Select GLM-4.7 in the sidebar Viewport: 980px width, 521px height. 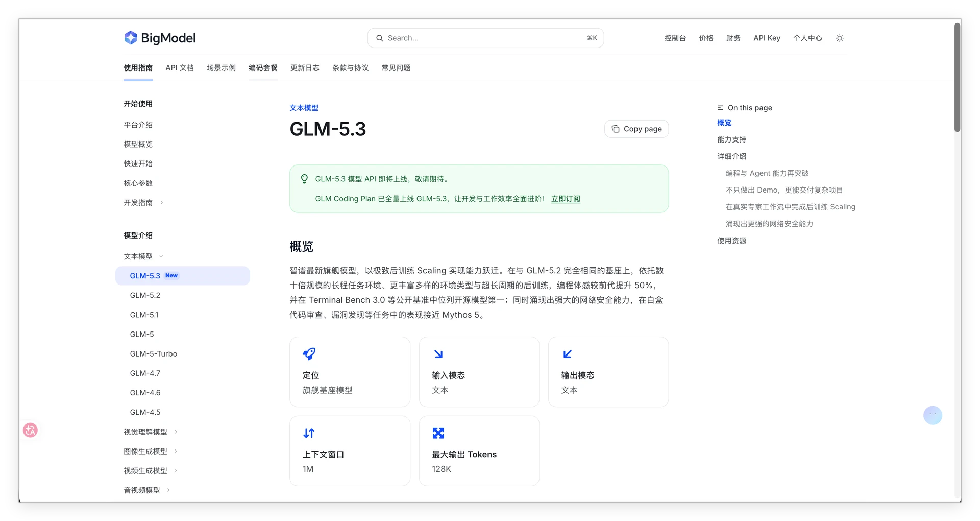click(x=145, y=373)
